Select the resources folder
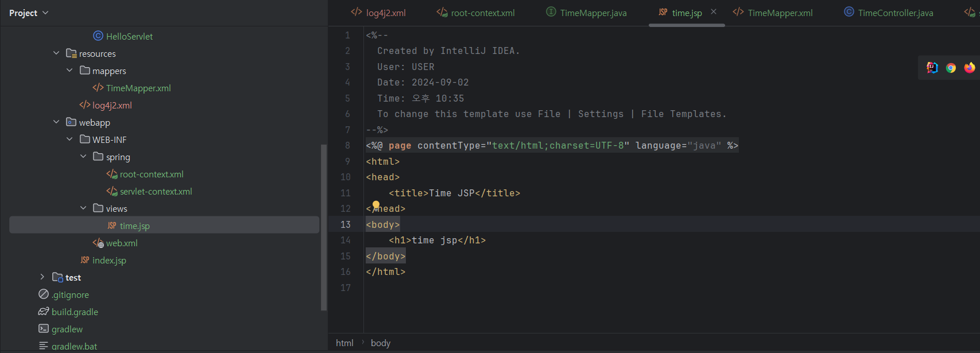 (x=97, y=53)
